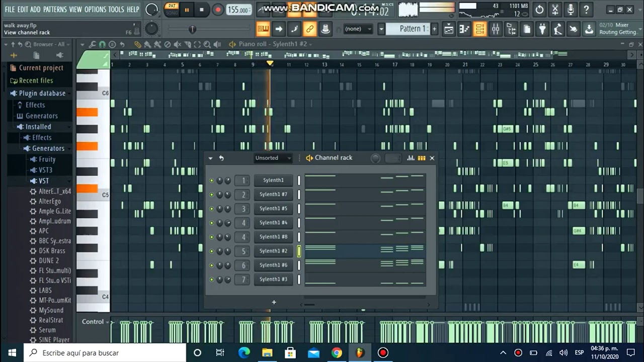Screen dimensions: 644x362
Task: Open the TOOLS menu
Action: [x=116, y=10]
